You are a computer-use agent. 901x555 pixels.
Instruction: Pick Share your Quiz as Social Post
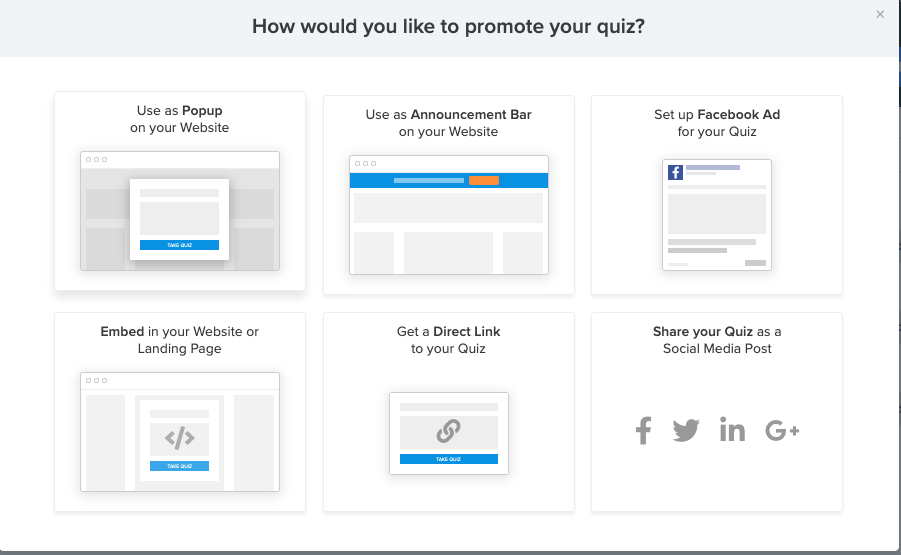click(717, 412)
